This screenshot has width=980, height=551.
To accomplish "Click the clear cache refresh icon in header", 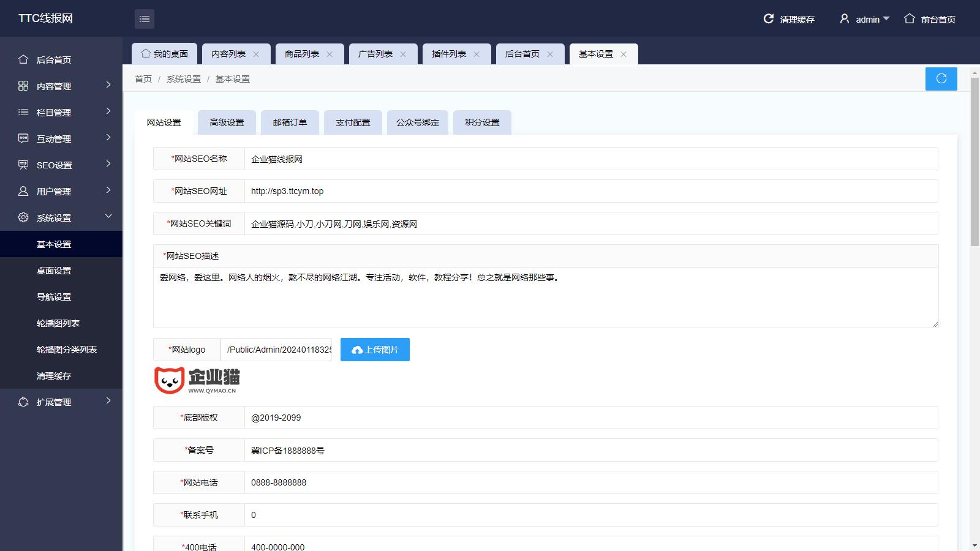I will click(768, 19).
